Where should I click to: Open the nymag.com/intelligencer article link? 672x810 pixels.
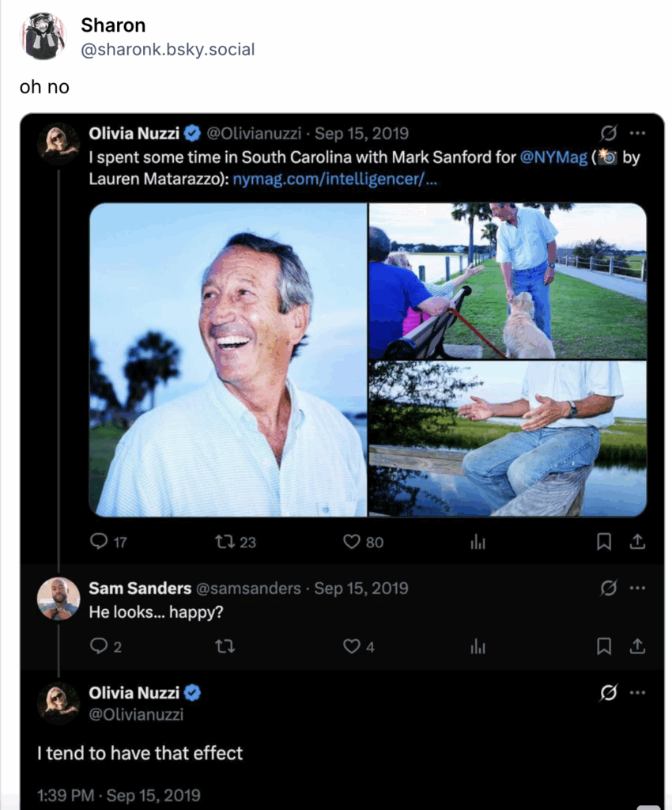coord(335,179)
